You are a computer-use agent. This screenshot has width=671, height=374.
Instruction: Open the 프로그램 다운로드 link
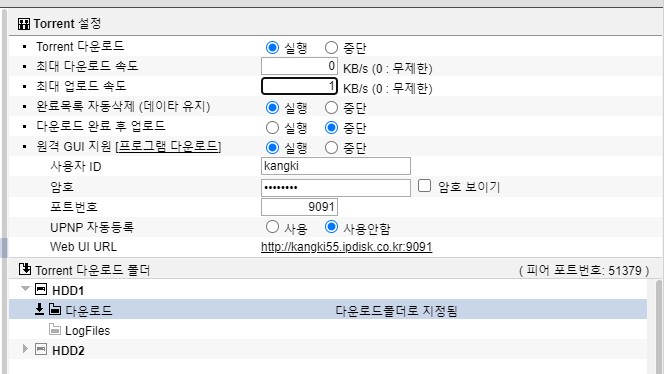[169, 146]
